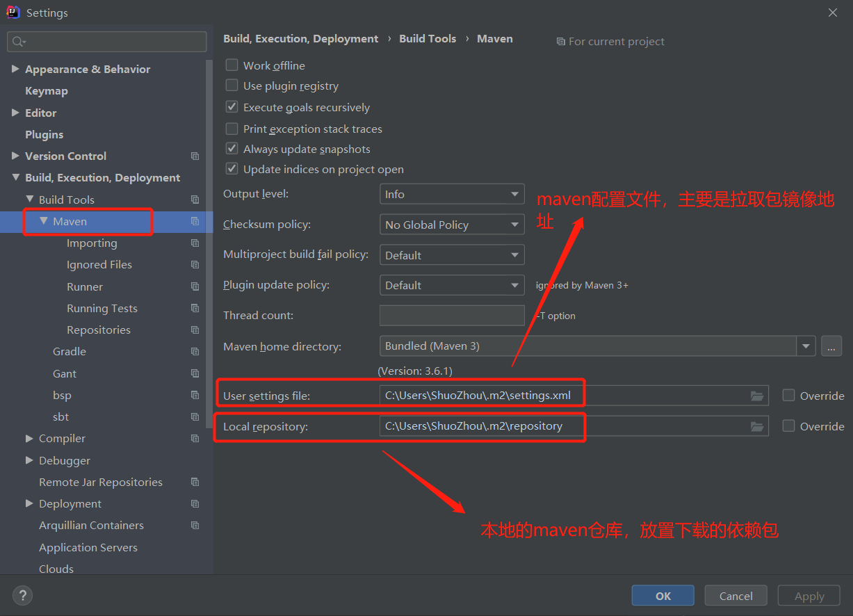Click the search magnifier icon in settings search
Screen dimensions: 853x616
pos(19,42)
